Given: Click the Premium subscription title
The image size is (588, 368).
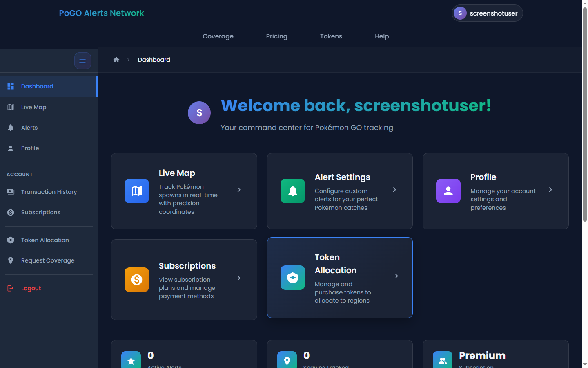Looking at the screenshot, I should pyautogui.click(x=482, y=356).
